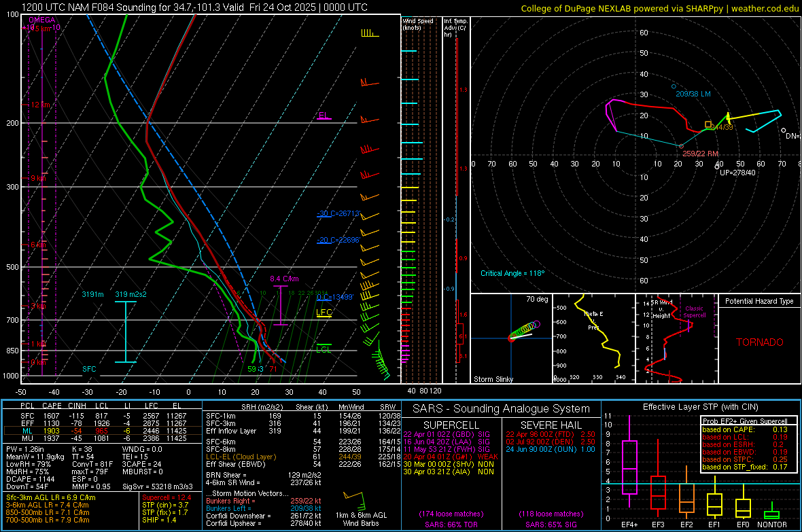Select the highlighted ML parcel row
Viewport: 802px width, 532px height.
click(103, 431)
